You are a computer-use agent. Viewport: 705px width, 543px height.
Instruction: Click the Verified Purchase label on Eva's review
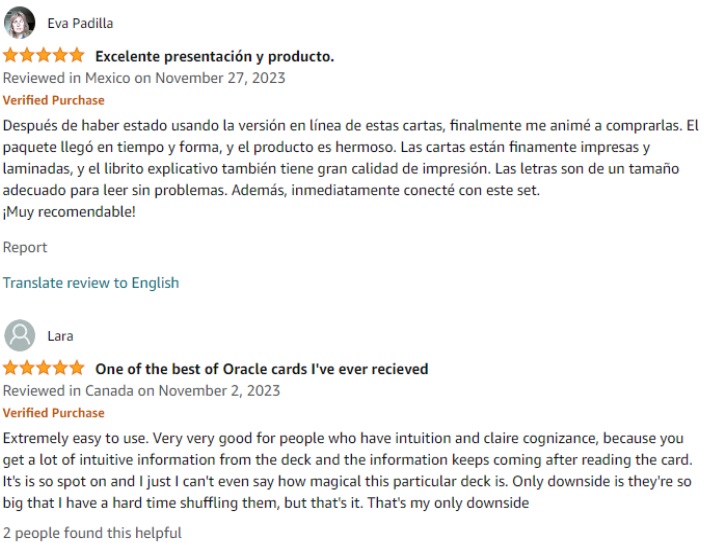coord(53,100)
